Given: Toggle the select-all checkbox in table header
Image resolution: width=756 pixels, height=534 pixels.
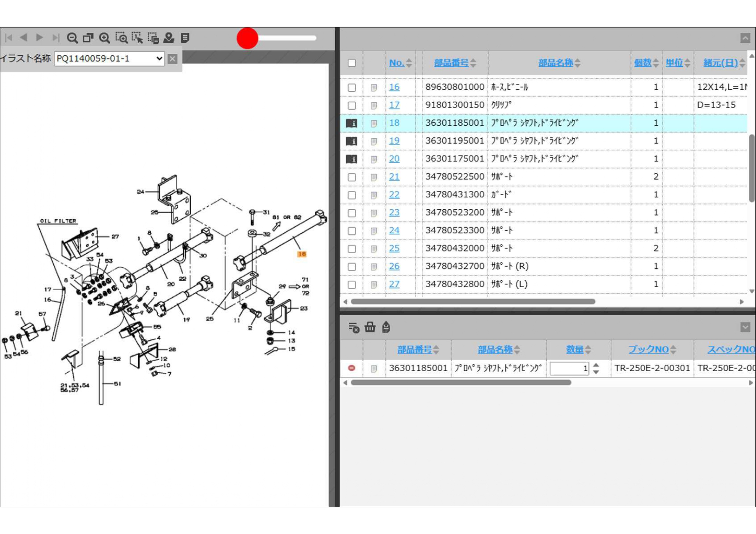Looking at the screenshot, I should tap(352, 63).
